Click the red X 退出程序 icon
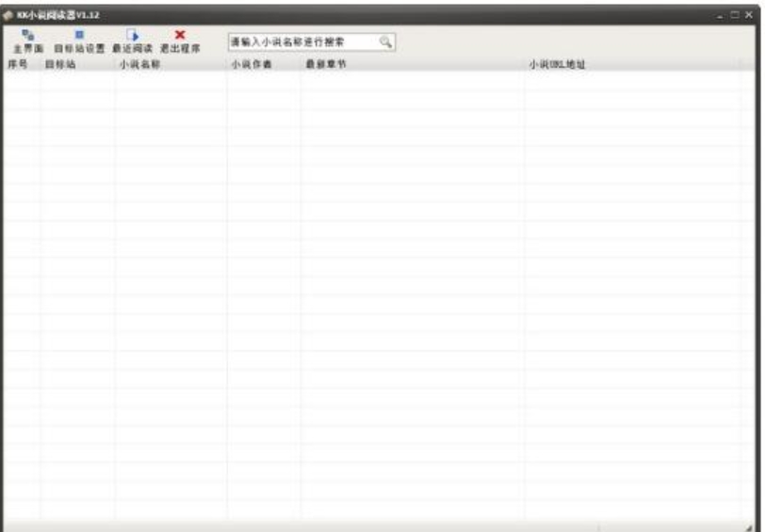This screenshot has height=532, width=766. click(x=180, y=41)
